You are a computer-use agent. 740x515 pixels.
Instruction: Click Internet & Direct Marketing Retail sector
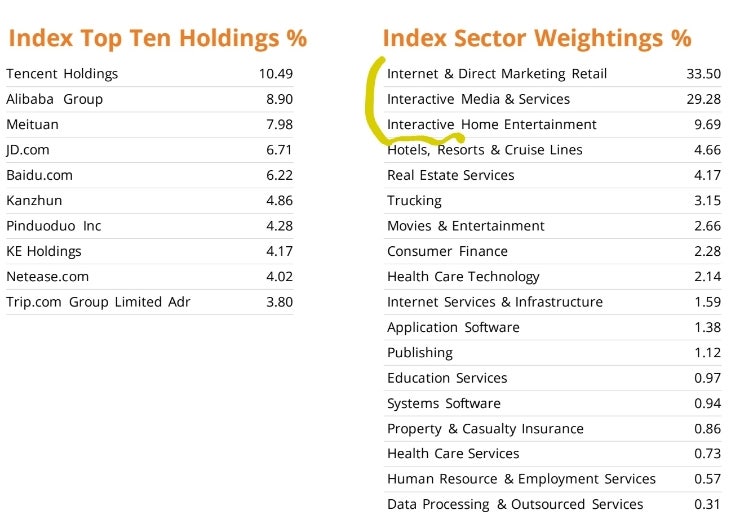point(497,74)
